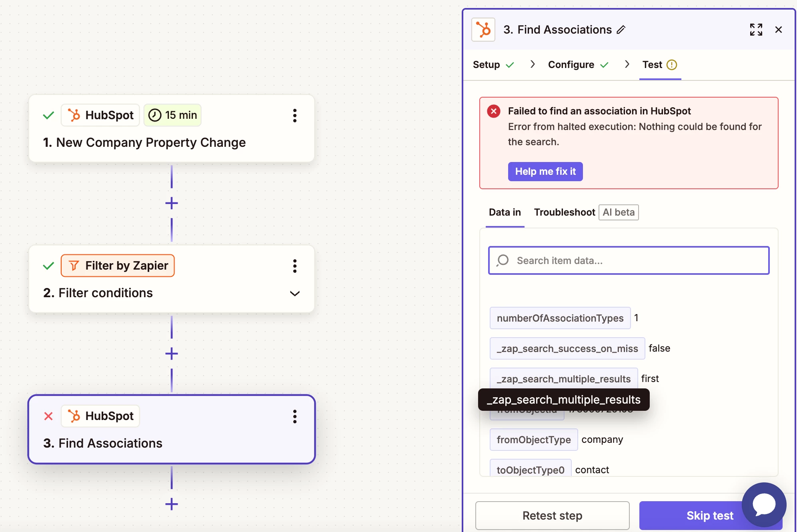The height and width of the screenshot is (532, 797).
Task: Click the Configure tab green checkmark
Action: tap(604, 65)
